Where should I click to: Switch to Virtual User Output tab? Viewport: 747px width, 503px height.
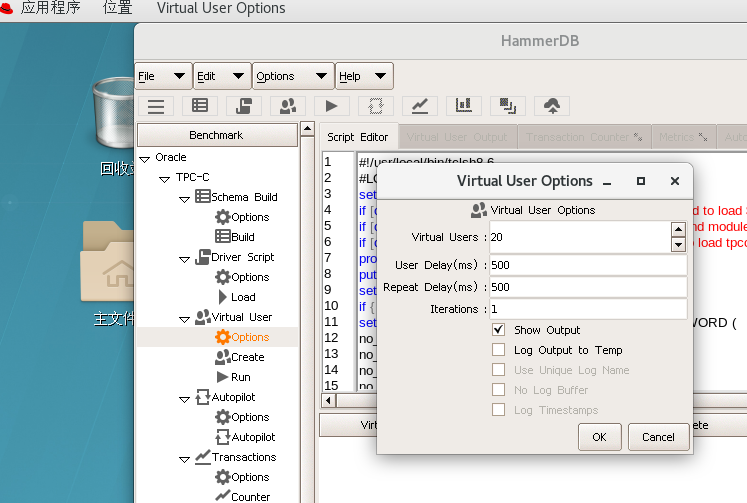coord(457,137)
